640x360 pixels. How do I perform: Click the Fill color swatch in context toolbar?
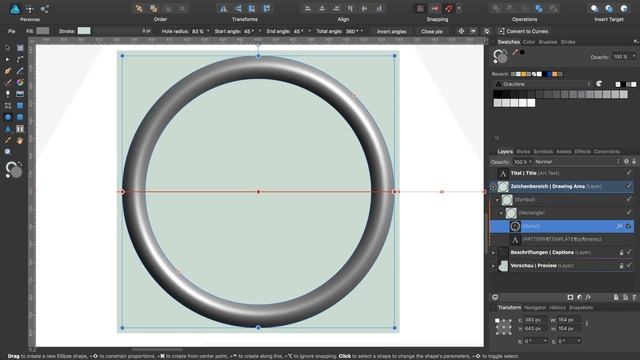tap(42, 31)
